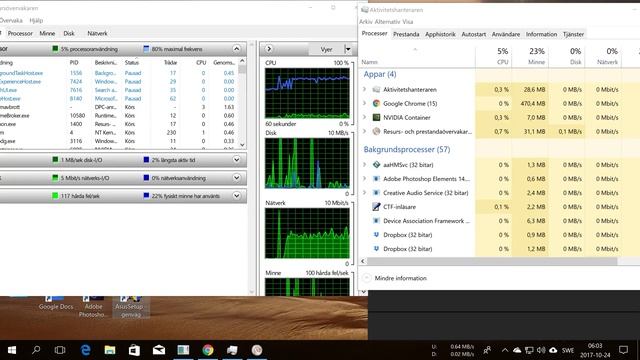The width and height of the screenshot is (640, 360).
Task: Click network tray icon
Action: [529, 350]
